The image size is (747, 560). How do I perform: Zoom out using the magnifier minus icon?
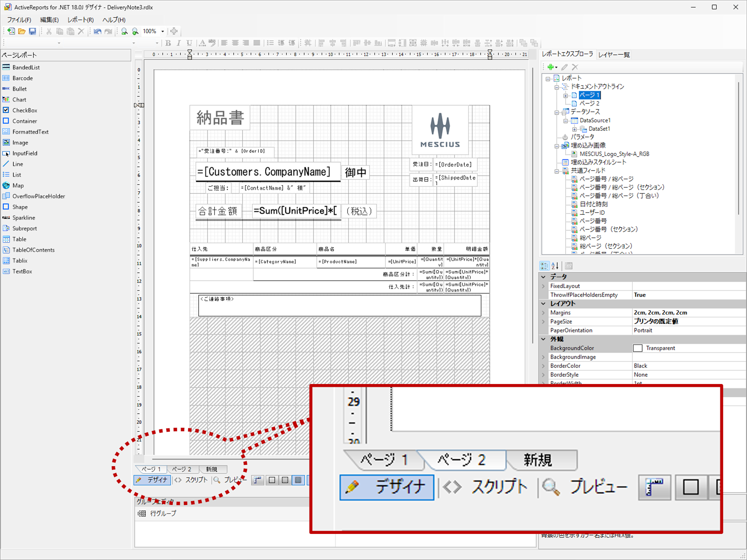pyautogui.click(x=124, y=31)
